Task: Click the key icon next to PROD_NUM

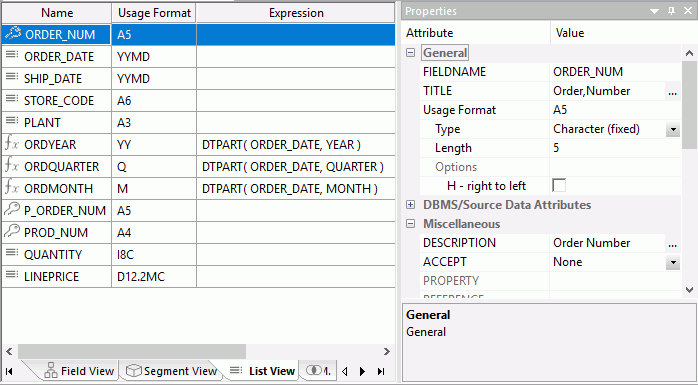Action: pyautogui.click(x=12, y=232)
